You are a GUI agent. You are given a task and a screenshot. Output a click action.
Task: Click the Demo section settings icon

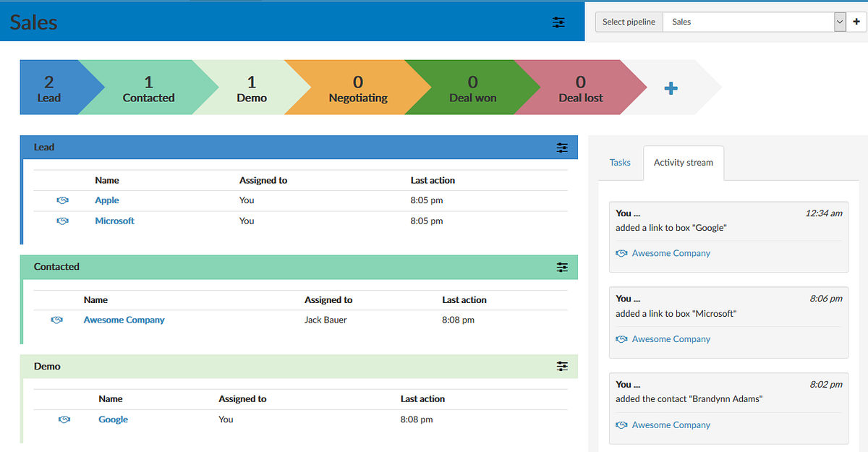562,367
